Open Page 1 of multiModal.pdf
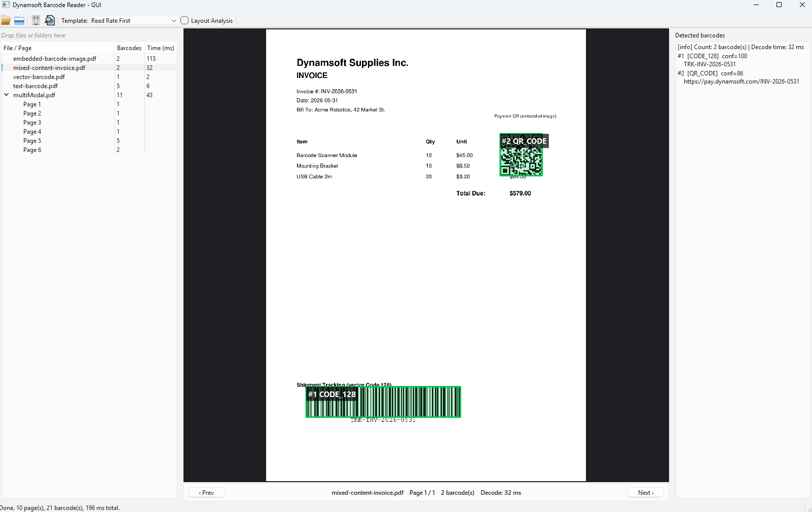The image size is (812, 512). [32, 104]
